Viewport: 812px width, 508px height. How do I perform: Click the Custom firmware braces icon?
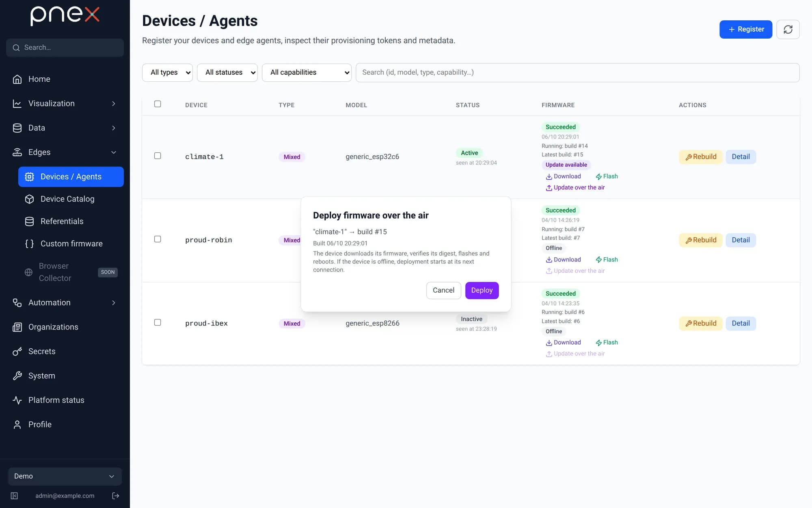[29, 243]
